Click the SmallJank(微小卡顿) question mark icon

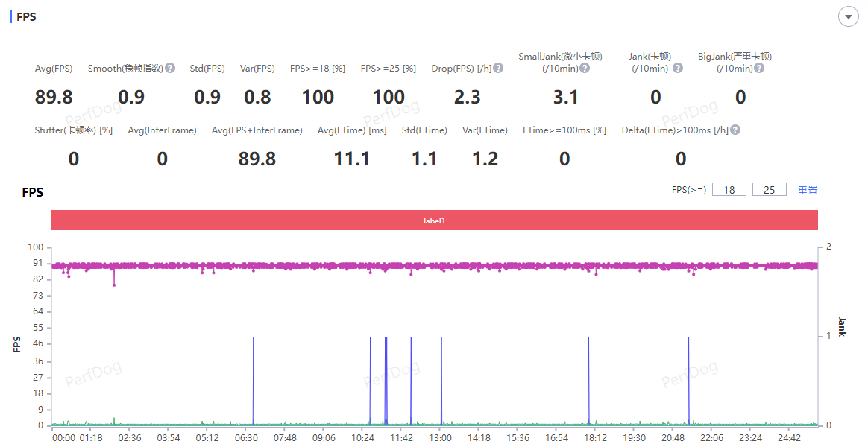click(x=585, y=69)
